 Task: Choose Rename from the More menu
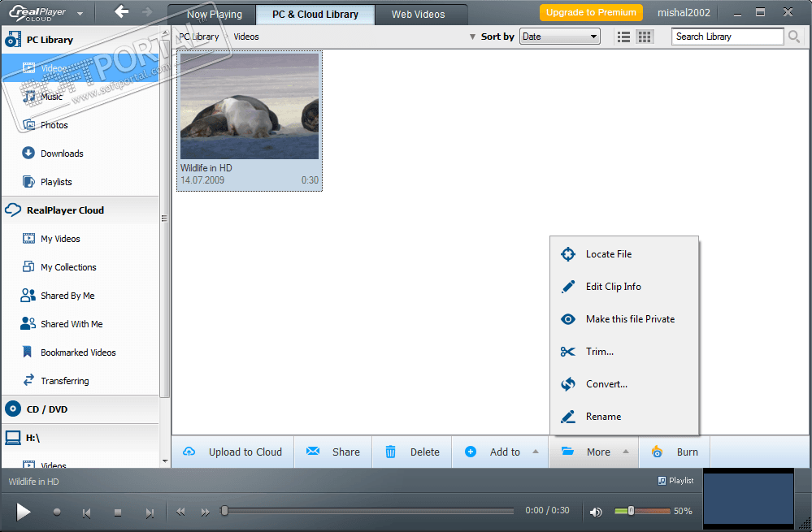[x=624, y=417]
